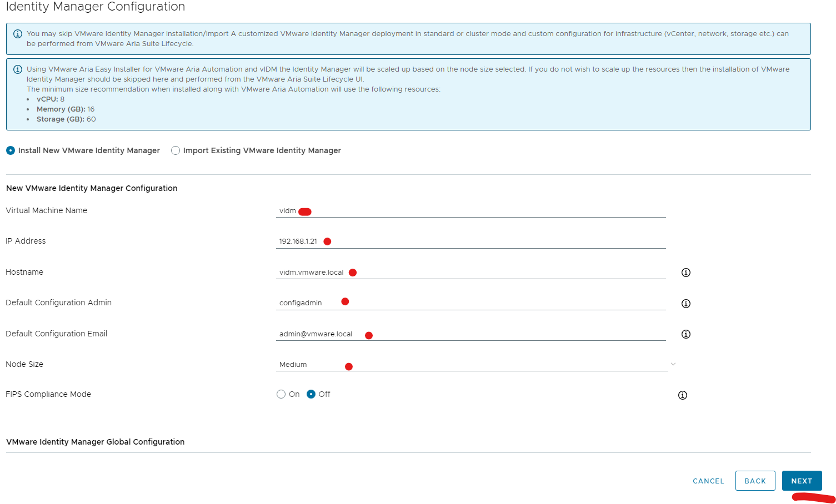
Task: Click the NEXT button
Action: click(x=802, y=481)
